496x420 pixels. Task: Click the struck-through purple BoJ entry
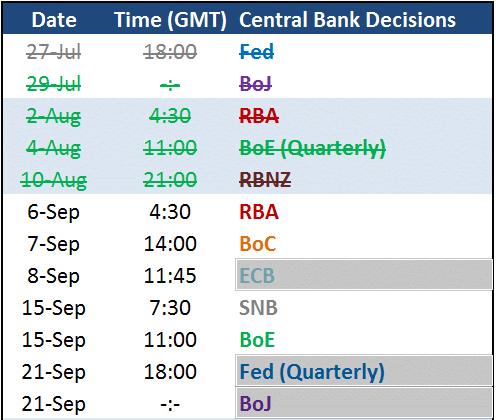pyautogui.click(x=256, y=84)
